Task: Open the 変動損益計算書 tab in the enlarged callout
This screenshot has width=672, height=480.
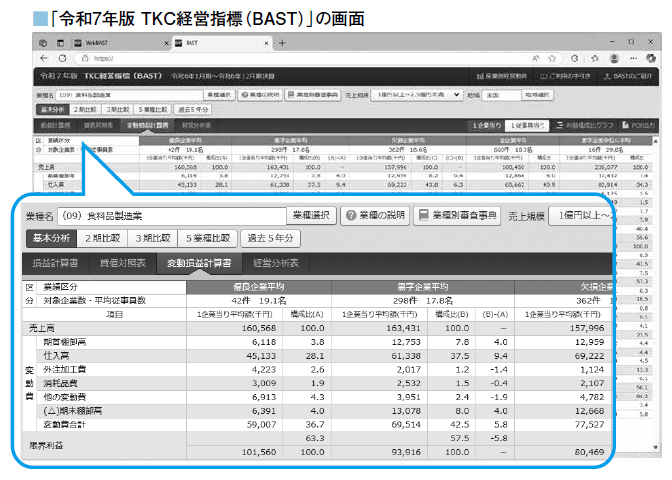Action: (x=199, y=263)
